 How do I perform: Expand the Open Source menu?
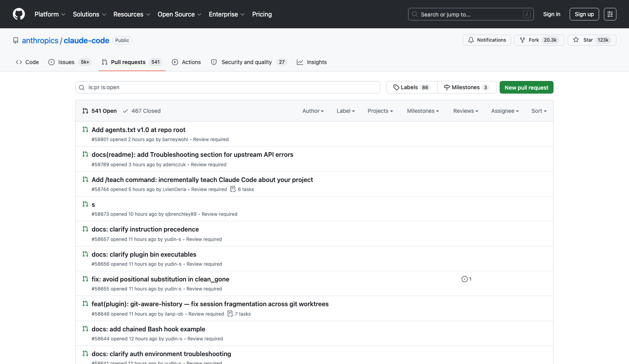point(180,14)
